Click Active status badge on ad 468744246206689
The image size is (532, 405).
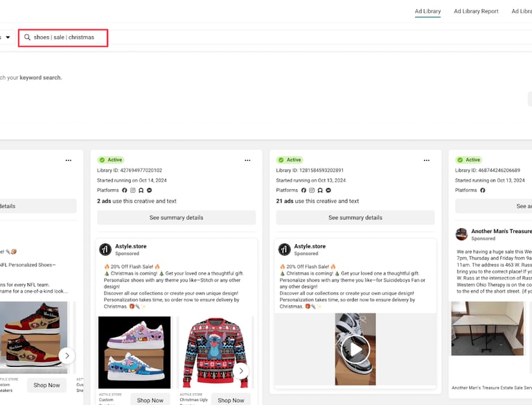tap(468, 160)
